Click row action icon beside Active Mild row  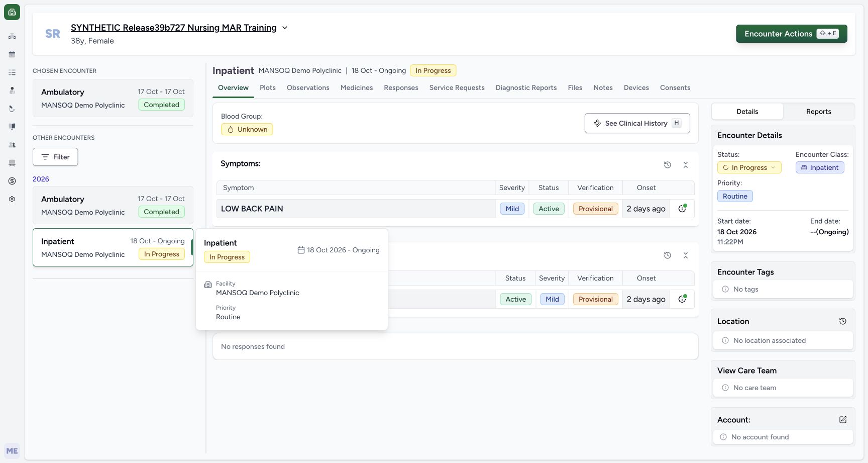pyautogui.click(x=682, y=299)
